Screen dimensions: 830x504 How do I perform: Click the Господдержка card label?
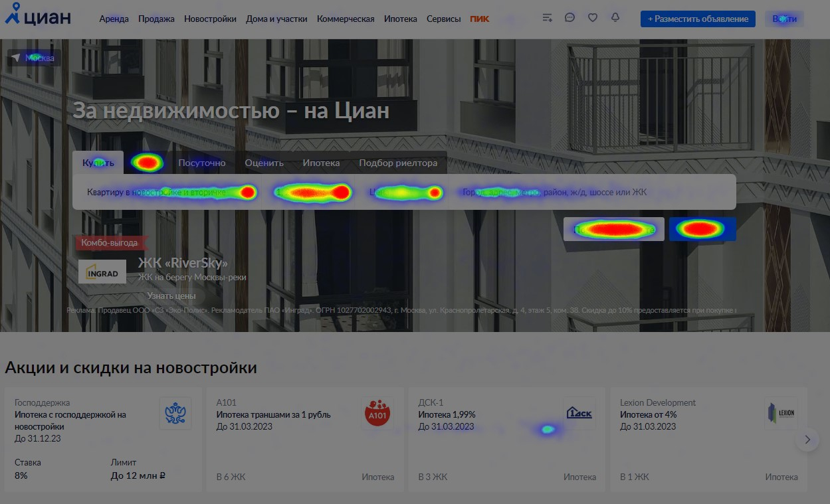(x=42, y=402)
